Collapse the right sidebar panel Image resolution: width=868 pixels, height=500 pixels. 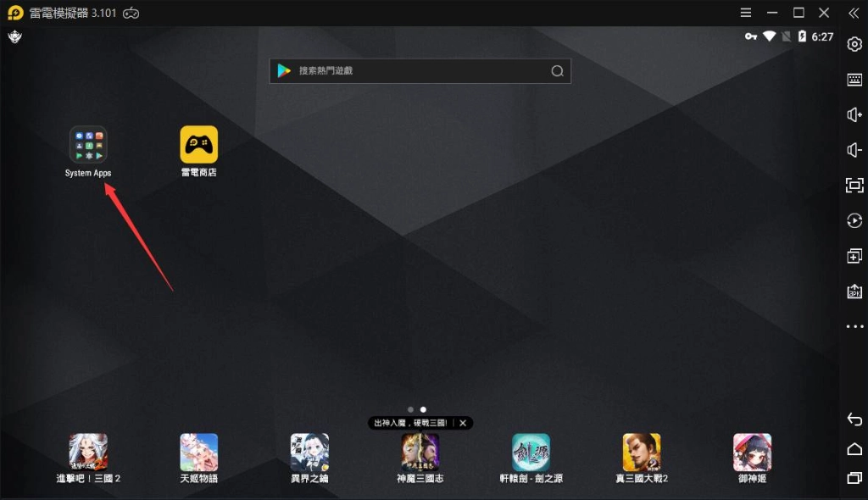tap(854, 13)
